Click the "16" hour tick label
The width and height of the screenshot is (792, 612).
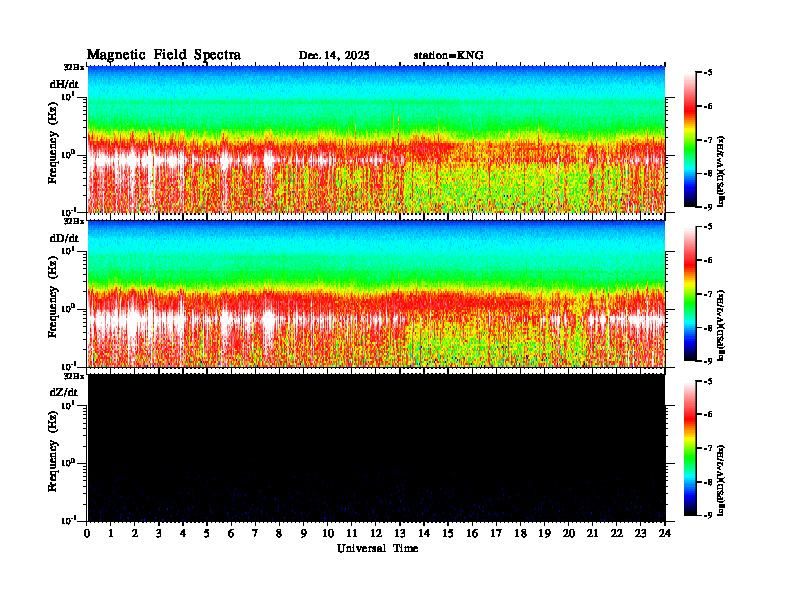coord(472,533)
